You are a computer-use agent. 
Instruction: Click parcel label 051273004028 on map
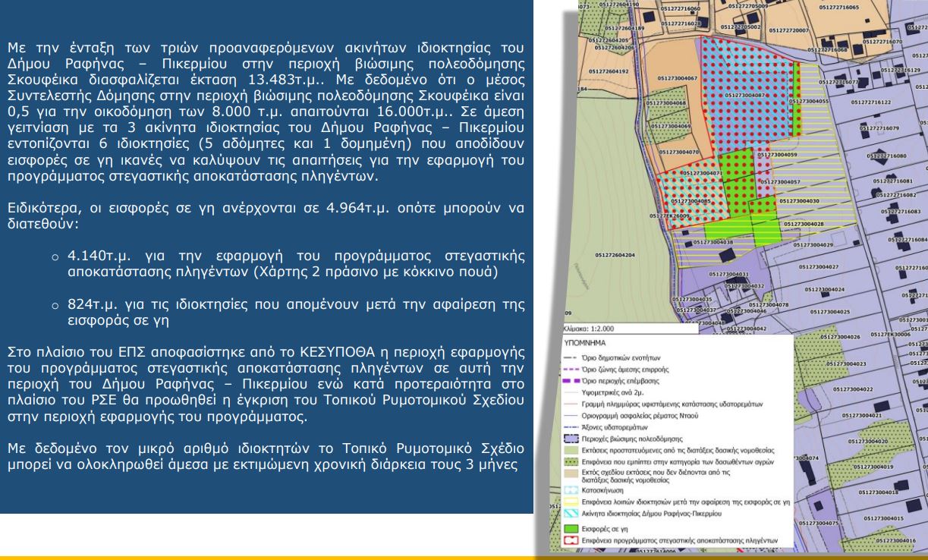[805, 224]
